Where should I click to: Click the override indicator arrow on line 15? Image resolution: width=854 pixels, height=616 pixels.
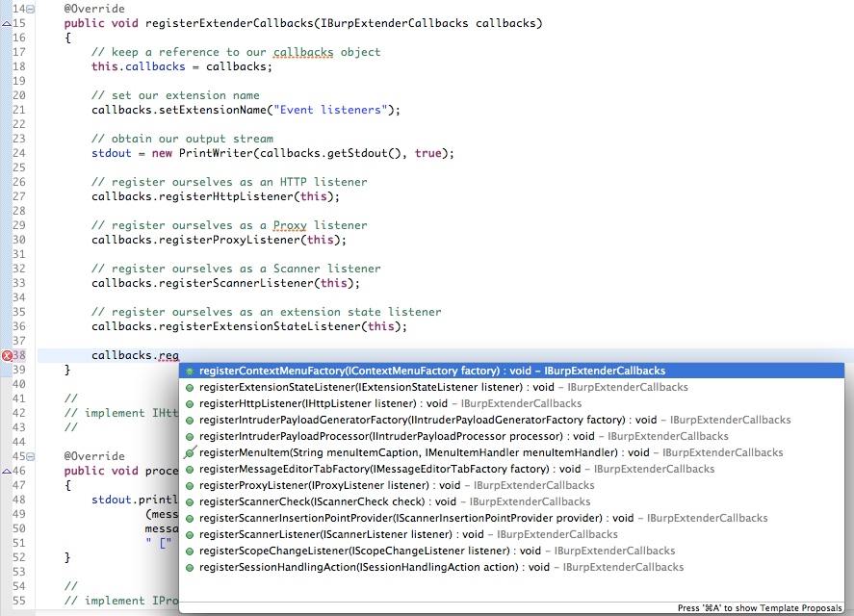coord(6,23)
